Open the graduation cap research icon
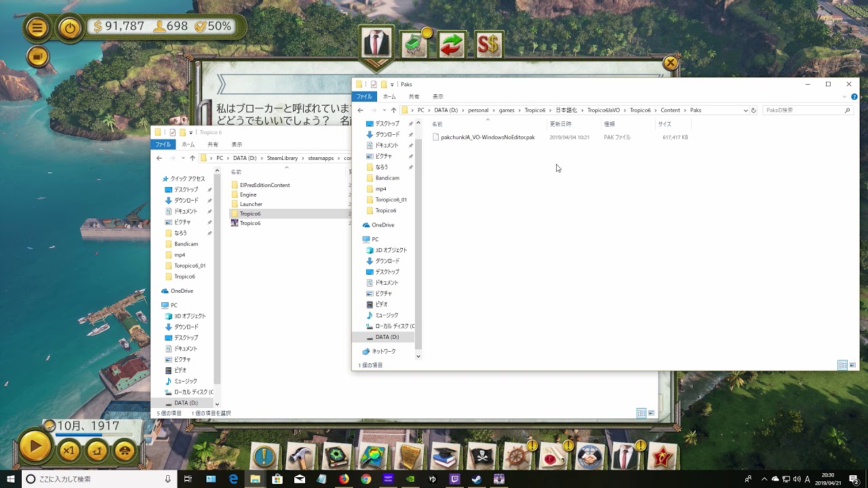The height and width of the screenshot is (488, 868). click(x=445, y=456)
